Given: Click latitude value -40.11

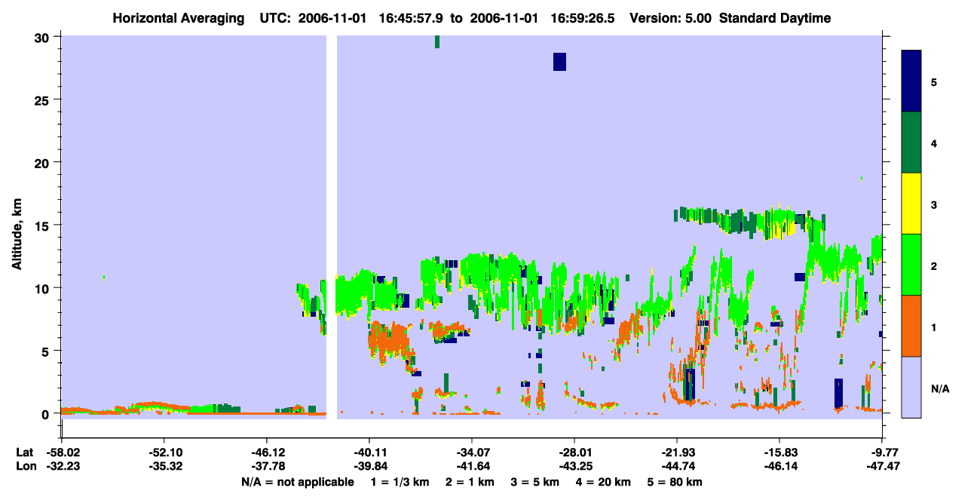Looking at the screenshot, I should [369, 452].
